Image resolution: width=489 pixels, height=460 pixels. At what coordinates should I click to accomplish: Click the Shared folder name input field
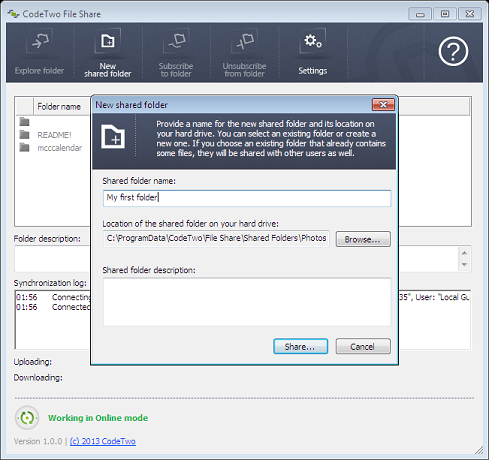247,198
